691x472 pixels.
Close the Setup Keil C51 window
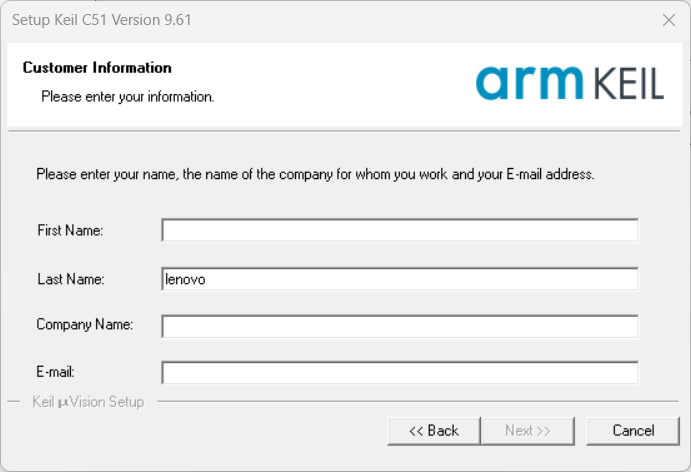[x=668, y=20]
